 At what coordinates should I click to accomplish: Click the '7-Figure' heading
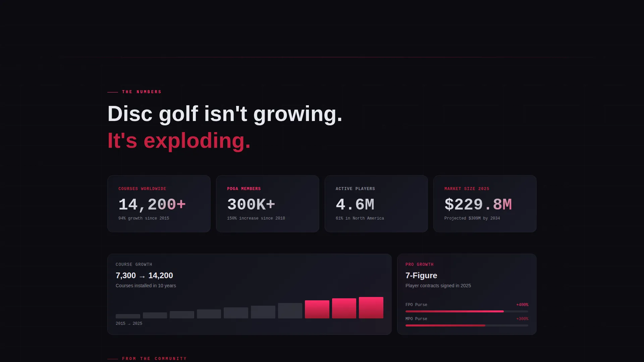point(421,276)
